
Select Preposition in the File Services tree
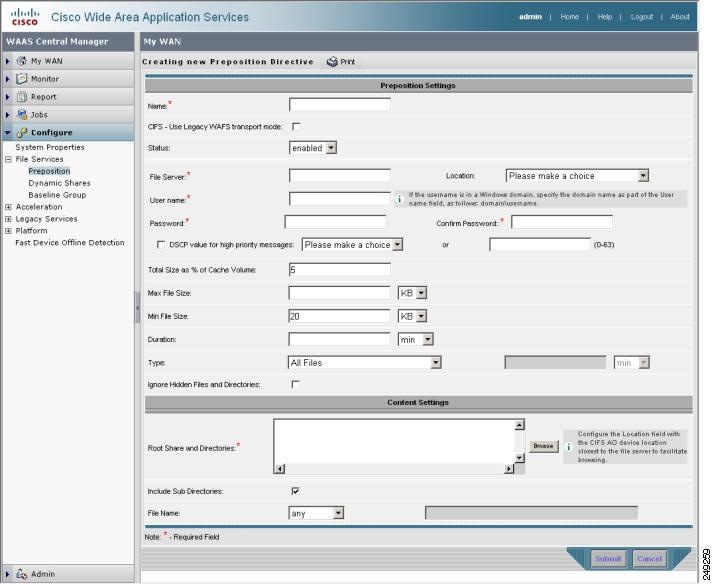click(49, 171)
